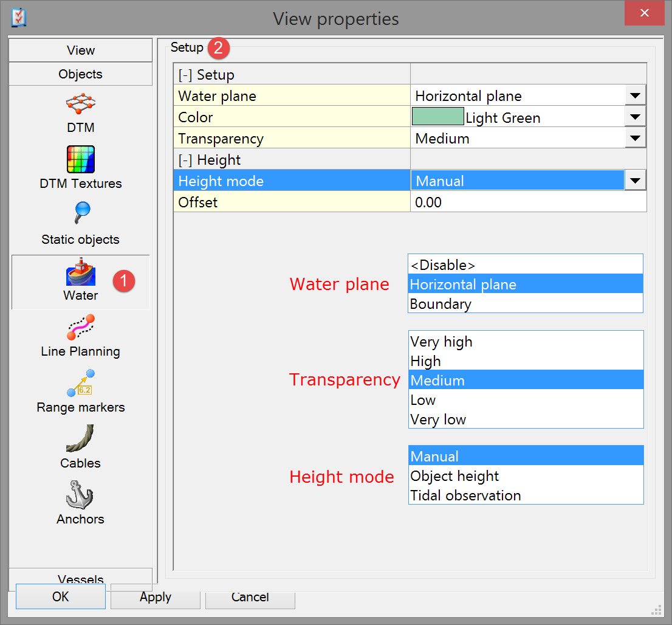Screen dimensions: 672x625
Task: Select the Static objects pin icon
Action: coord(80,214)
